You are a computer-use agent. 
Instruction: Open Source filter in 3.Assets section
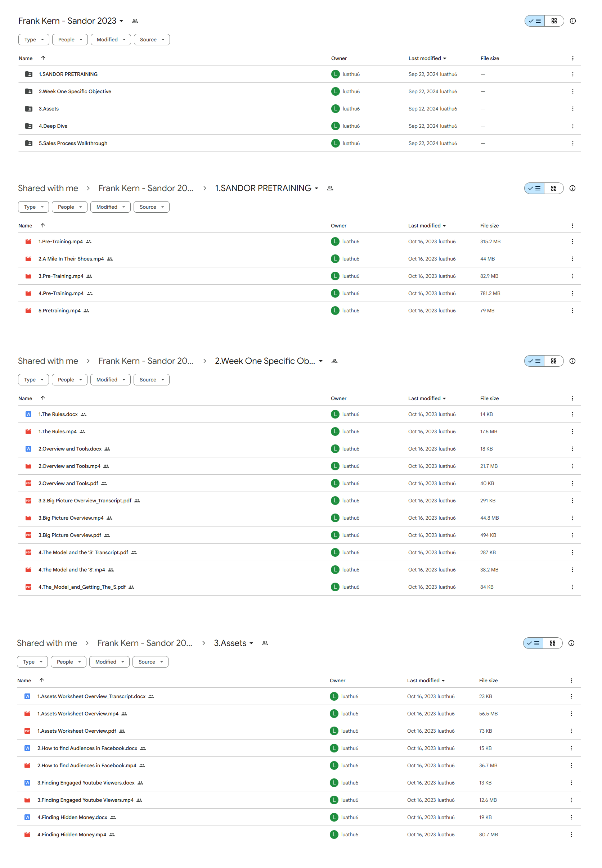point(150,662)
